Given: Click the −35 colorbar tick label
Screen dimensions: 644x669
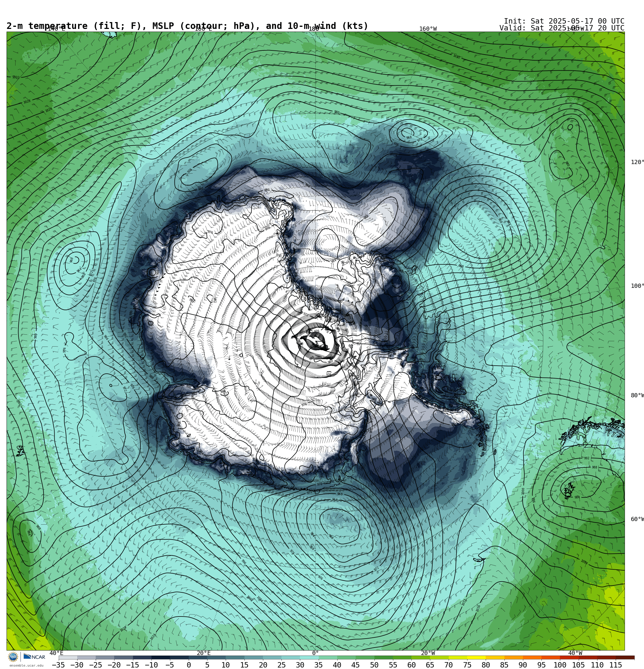Looking at the screenshot, I should click(x=58, y=665).
